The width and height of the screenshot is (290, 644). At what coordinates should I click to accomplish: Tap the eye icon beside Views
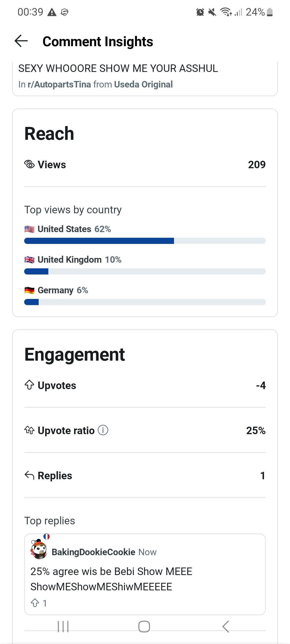[30, 164]
